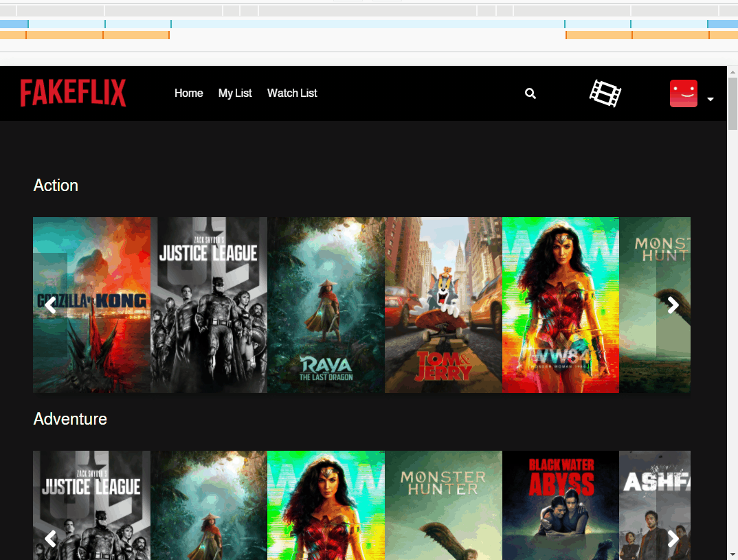The height and width of the screenshot is (560, 738).
Task: Open Justice League poster in Adventure row
Action: pyautogui.click(x=92, y=506)
